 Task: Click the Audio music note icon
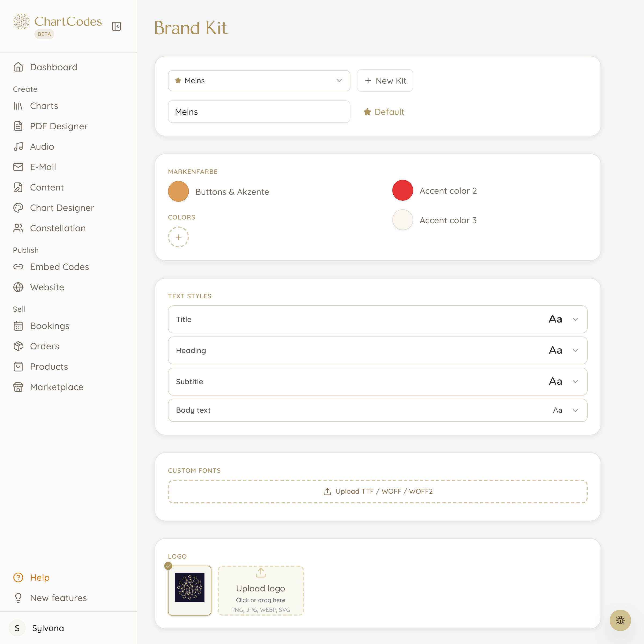18,146
